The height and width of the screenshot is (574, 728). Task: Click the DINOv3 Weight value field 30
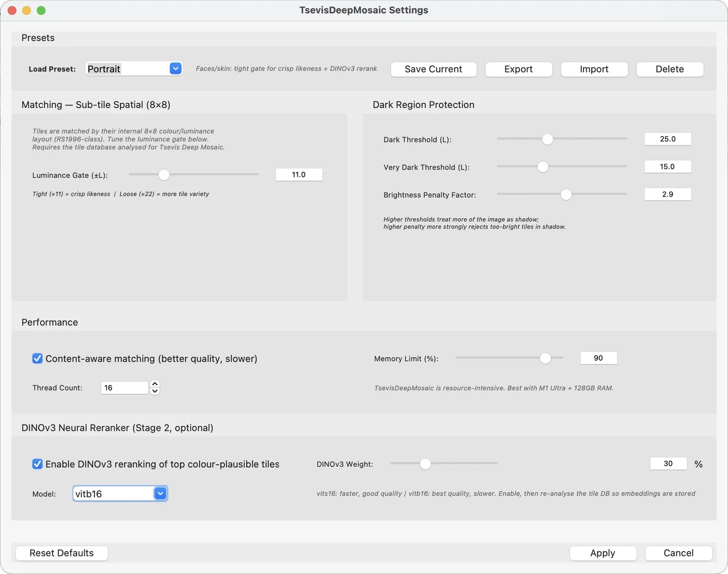pos(668,463)
